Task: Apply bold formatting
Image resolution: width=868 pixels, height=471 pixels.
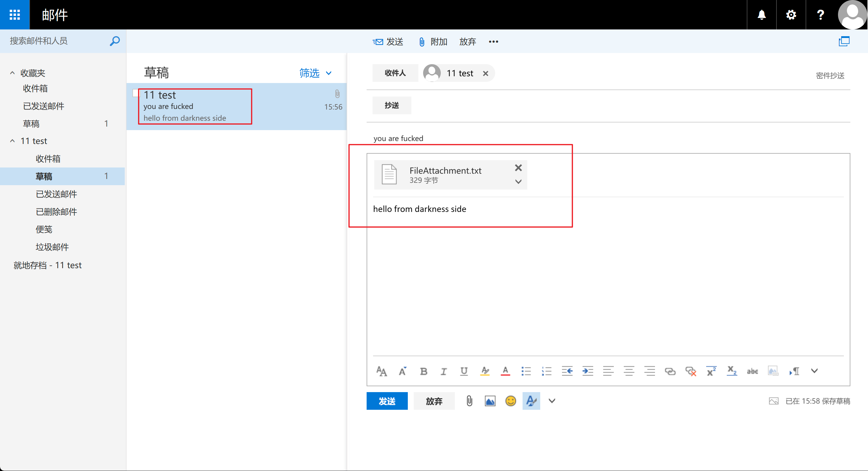Action: click(x=423, y=371)
